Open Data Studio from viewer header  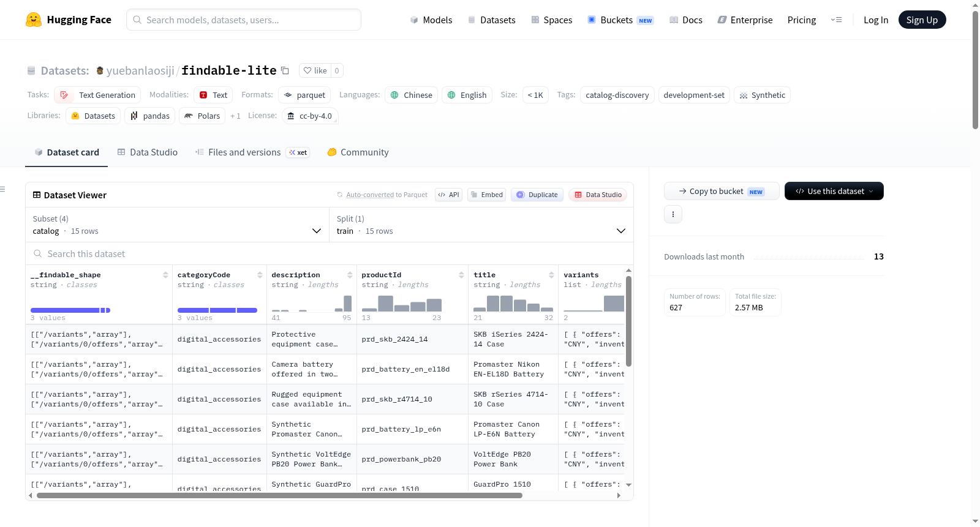click(598, 195)
